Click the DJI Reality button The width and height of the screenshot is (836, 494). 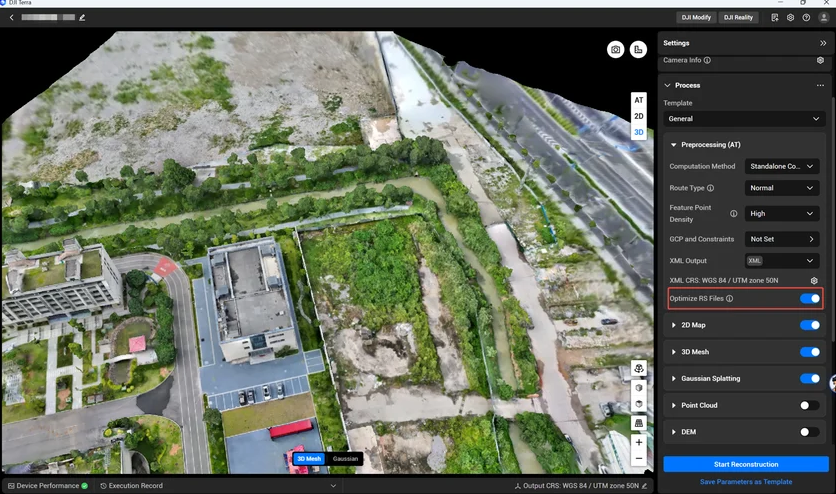pos(738,18)
